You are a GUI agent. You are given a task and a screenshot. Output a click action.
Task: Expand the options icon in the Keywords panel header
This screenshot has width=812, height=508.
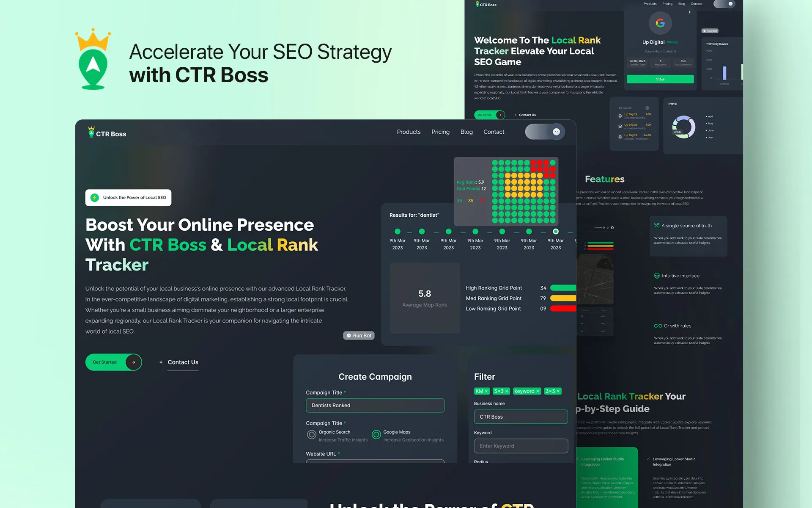pos(647,108)
